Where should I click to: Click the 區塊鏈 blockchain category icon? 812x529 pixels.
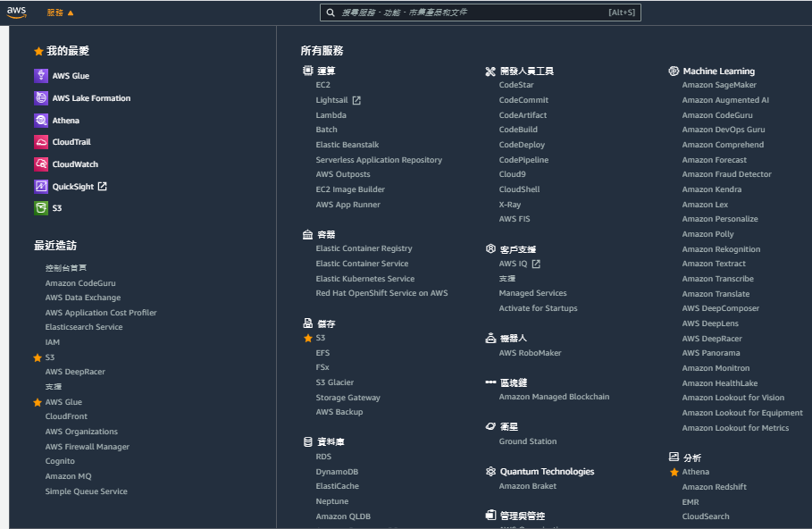click(490, 382)
